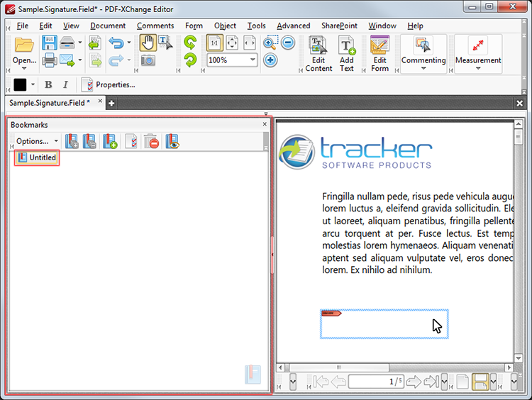Open bookmark properties checklist icon
The height and width of the screenshot is (400, 532).
pyautogui.click(x=131, y=141)
